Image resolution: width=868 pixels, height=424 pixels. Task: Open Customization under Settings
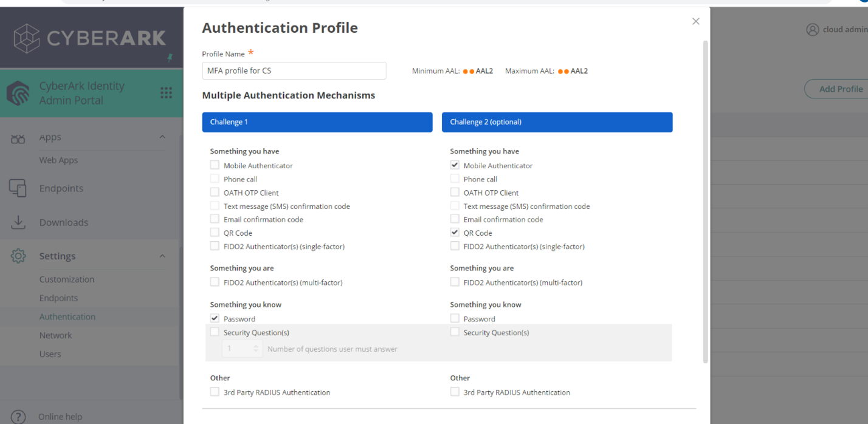click(67, 279)
